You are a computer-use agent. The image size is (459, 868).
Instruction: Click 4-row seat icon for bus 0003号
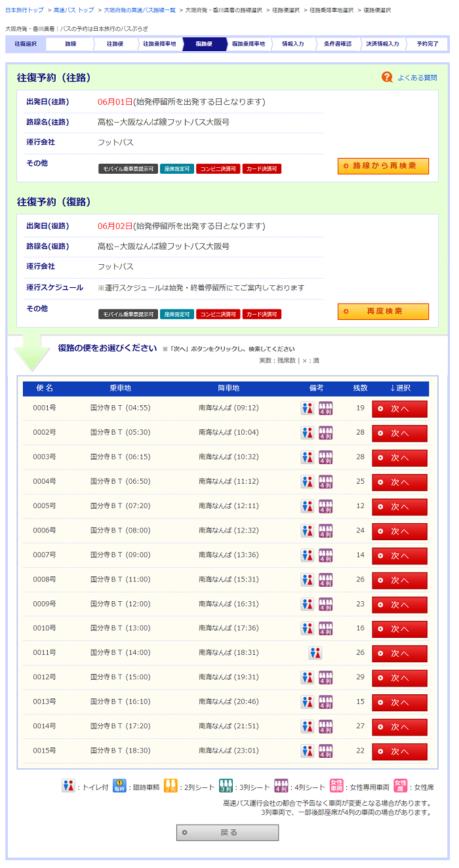pyautogui.click(x=325, y=457)
